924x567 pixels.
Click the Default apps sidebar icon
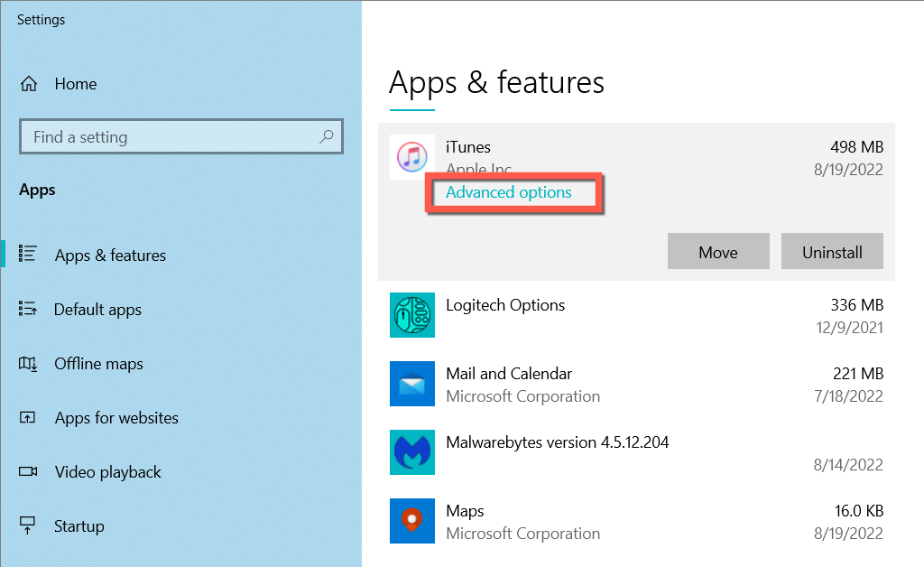[27, 310]
